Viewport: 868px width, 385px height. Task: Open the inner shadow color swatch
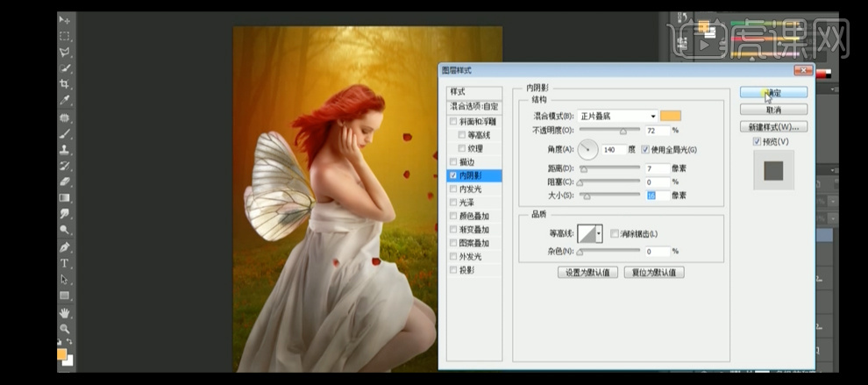[671, 116]
